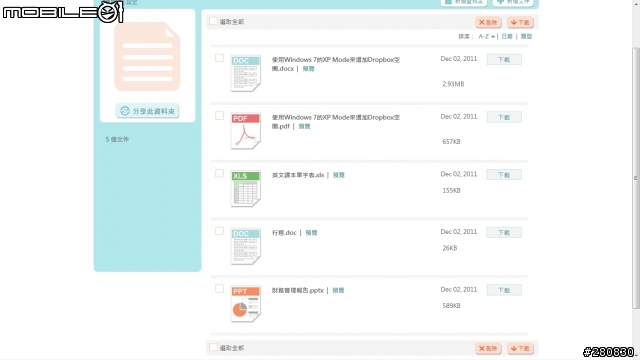Screen dimensions: 640x360
Task: Sort files by date
Action: 507,36
